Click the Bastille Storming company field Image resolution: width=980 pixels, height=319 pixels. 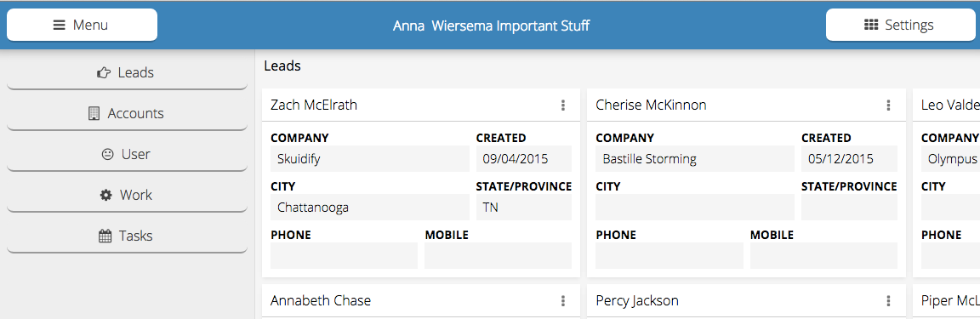tap(695, 159)
